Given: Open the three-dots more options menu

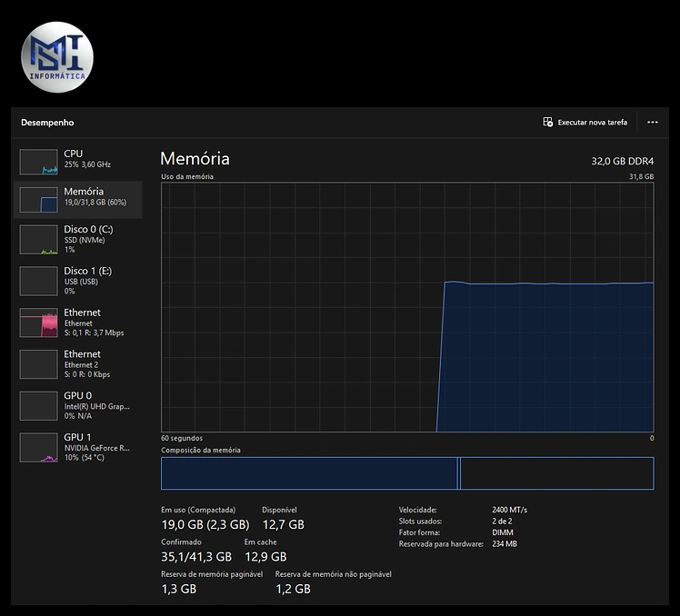Looking at the screenshot, I should click(652, 123).
